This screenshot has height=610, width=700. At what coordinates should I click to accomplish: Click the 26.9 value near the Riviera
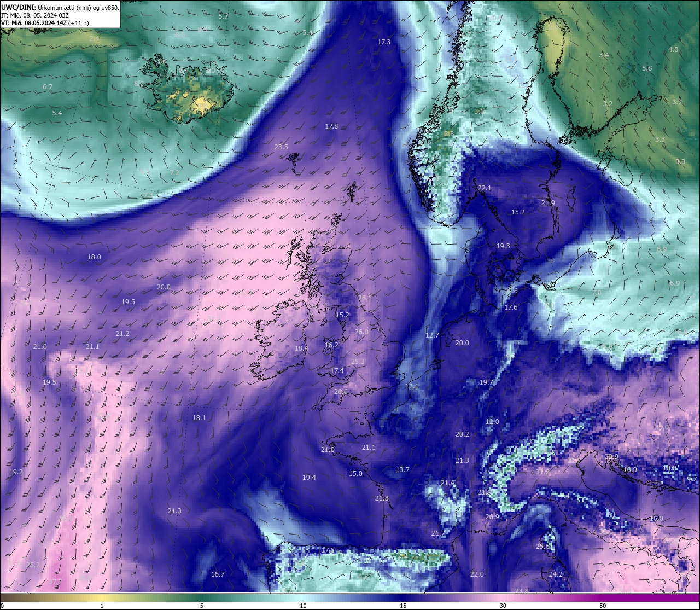coord(492,517)
